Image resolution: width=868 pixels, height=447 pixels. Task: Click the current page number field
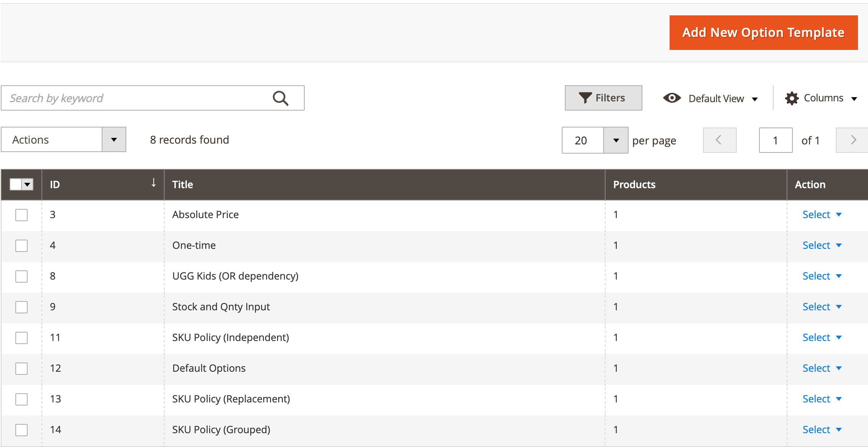coord(776,140)
